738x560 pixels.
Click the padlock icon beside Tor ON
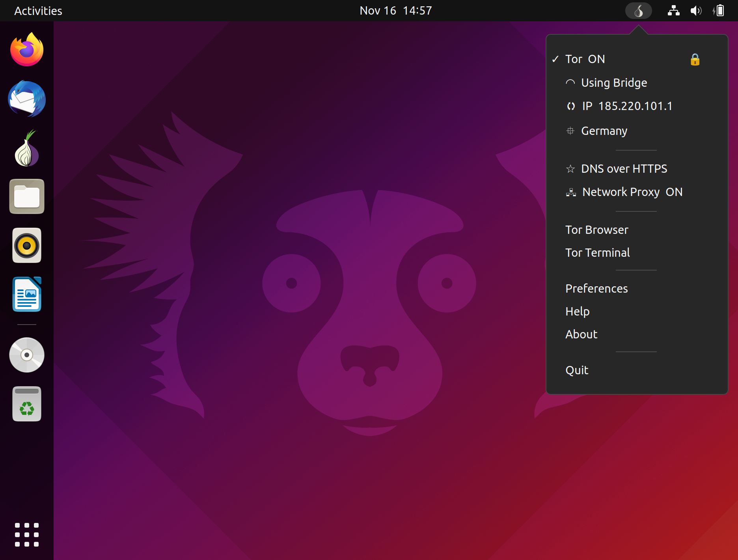pos(695,60)
